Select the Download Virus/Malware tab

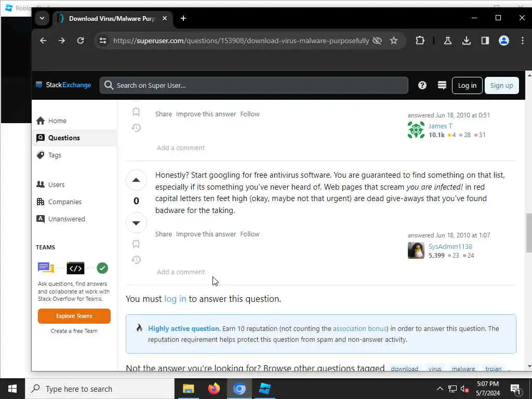[112, 18]
